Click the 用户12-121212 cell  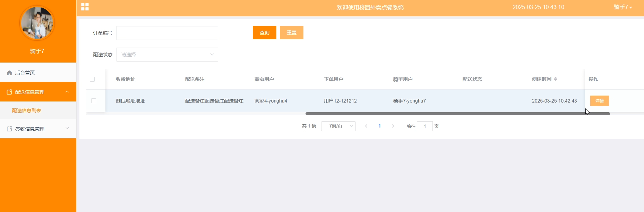[340, 101]
